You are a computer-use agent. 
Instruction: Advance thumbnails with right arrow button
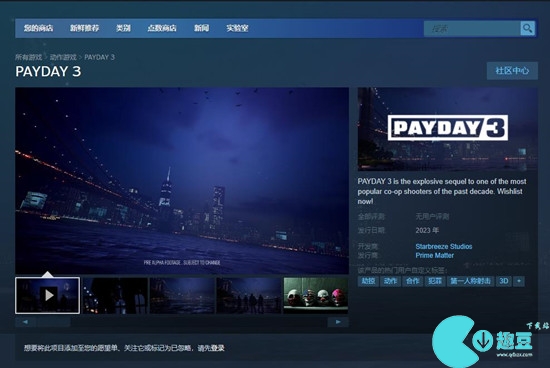[338, 322]
